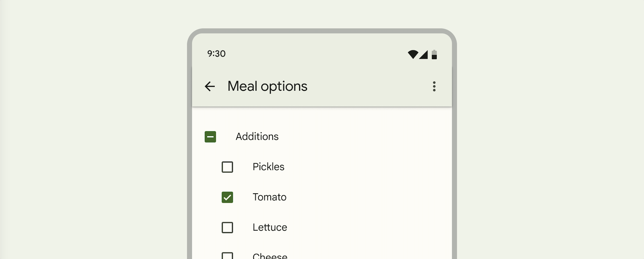
Task: Select the Meal options title
Action: [x=267, y=86]
